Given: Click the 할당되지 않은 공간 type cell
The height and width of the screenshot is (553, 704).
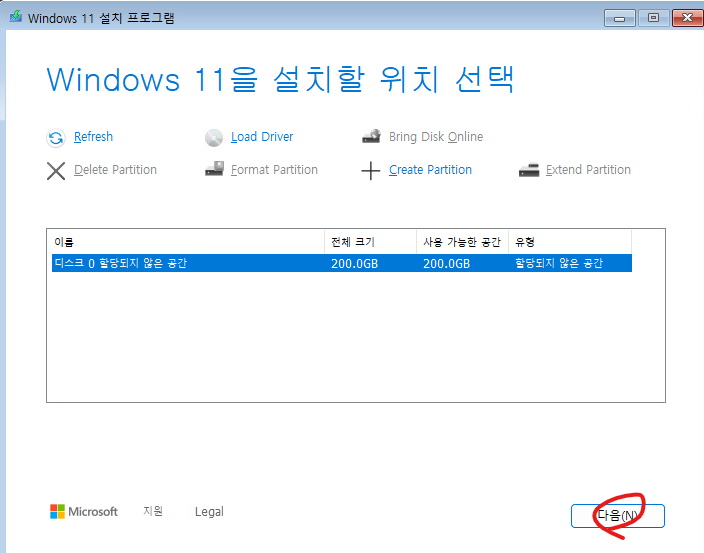Looking at the screenshot, I should [559, 263].
